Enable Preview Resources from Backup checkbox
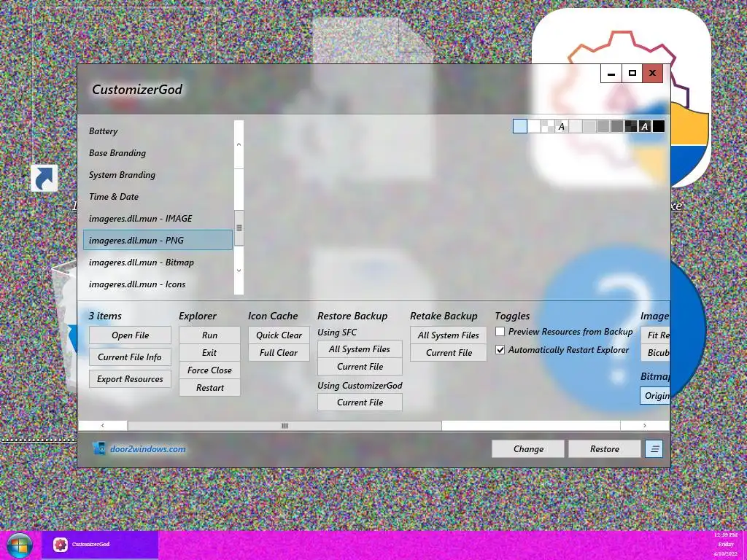The width and height of the screenshot is (747, 560). (x=500, y=332)
